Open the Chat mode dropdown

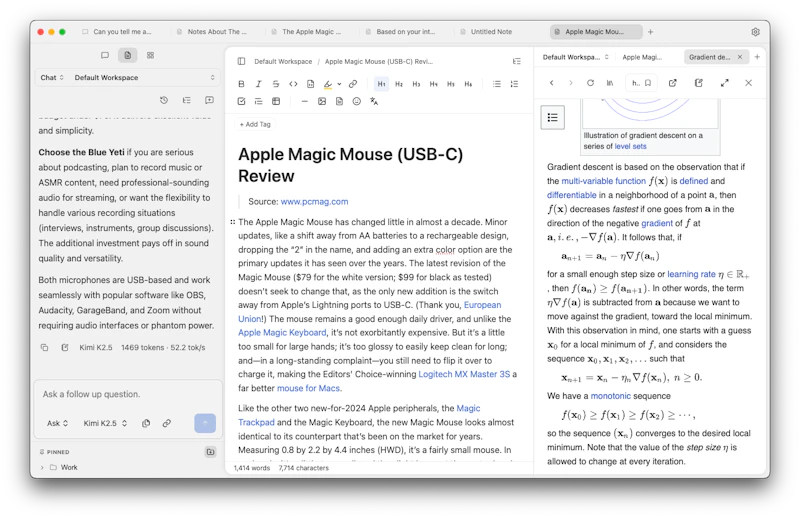point(52,78)
